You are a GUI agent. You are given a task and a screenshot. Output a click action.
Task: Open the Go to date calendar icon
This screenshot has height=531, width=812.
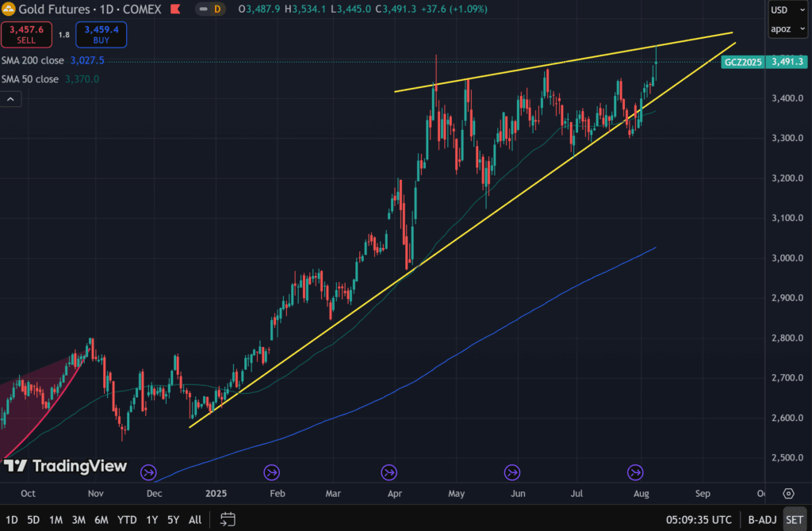click(x=228, y=520)
